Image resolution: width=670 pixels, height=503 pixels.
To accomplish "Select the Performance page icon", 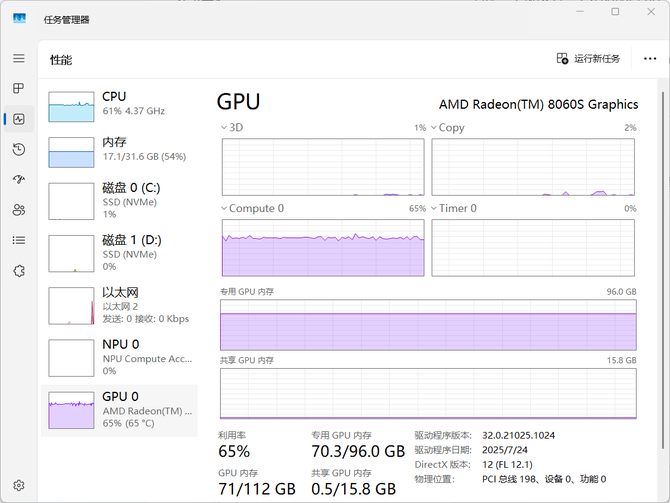I will (18, 119).
